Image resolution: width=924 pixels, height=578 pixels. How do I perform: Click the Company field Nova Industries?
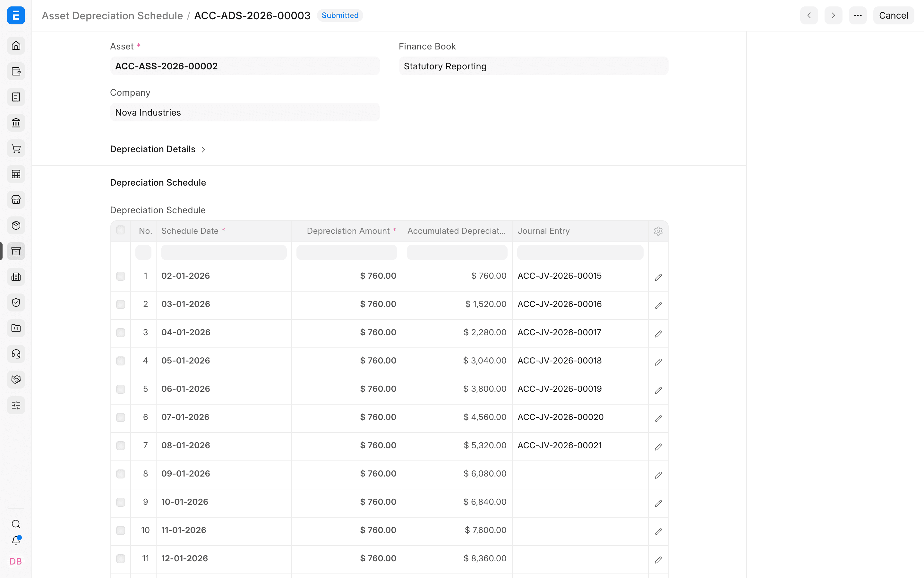(x=245, y=112)
